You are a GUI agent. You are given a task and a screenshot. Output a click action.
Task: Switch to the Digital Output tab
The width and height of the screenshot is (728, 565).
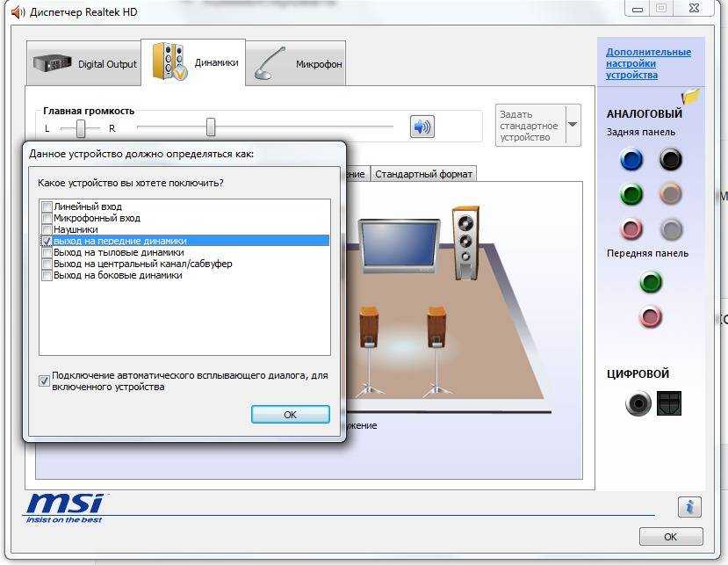tap(83, 63)
